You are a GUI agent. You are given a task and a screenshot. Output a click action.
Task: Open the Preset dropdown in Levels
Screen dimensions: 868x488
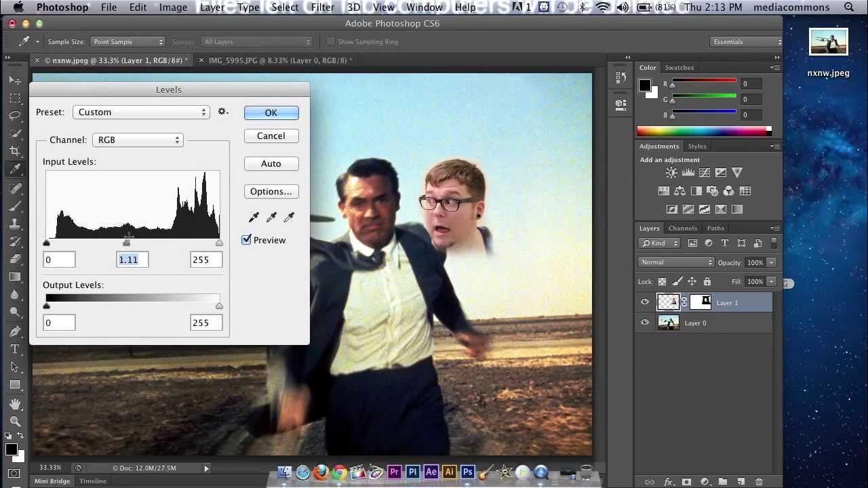(x=142, y=112)
